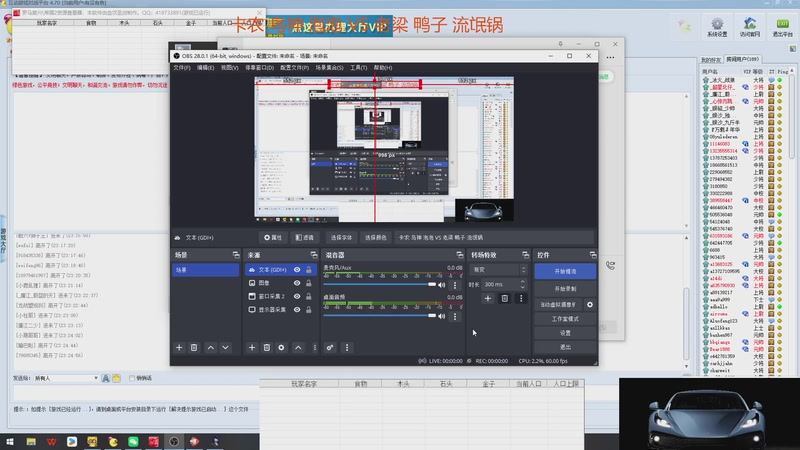Switch to 我的好友 tab
The height and width of the screenshot is (450, 800).
pos(711,60)
